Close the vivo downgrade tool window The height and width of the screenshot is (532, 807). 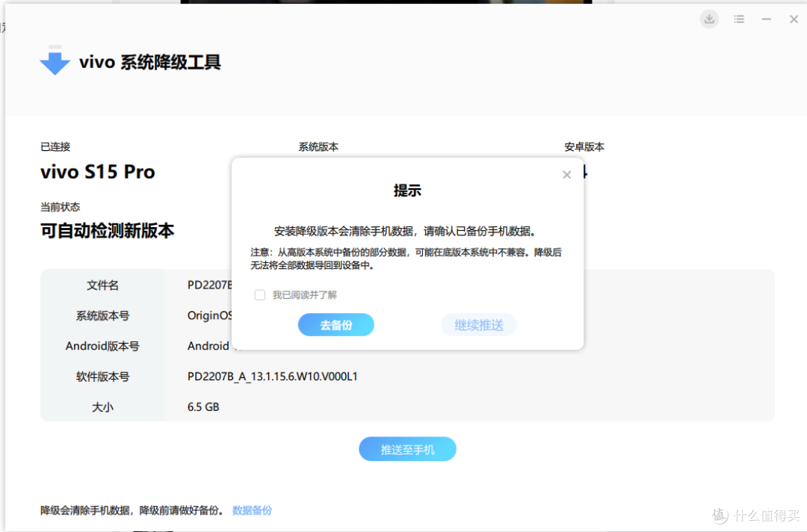coord(794,19)
